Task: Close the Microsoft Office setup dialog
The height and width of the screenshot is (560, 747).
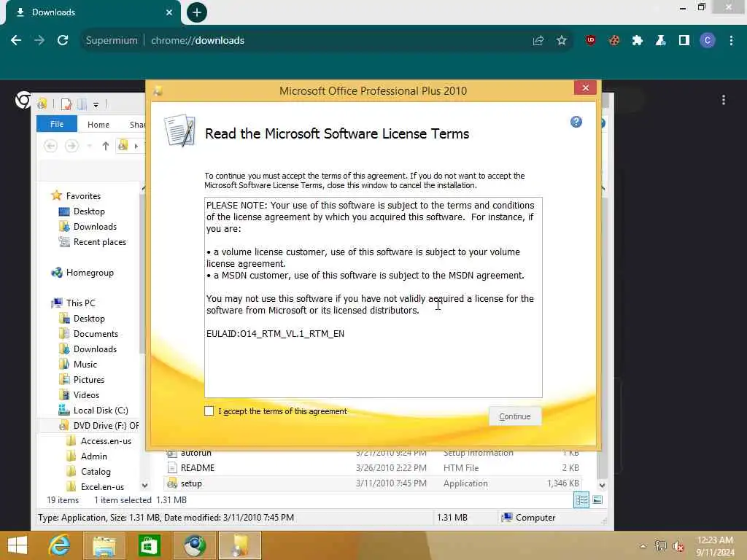Action: [586, 87]
